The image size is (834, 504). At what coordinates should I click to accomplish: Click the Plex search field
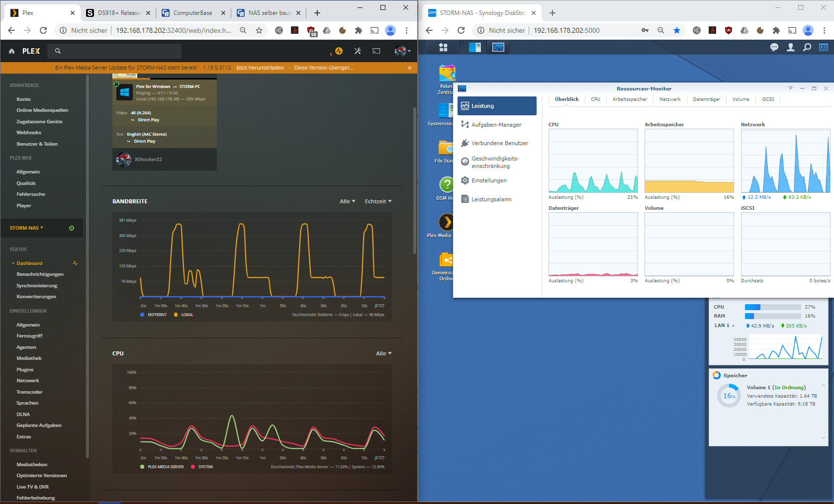click(x=115, y=51)
